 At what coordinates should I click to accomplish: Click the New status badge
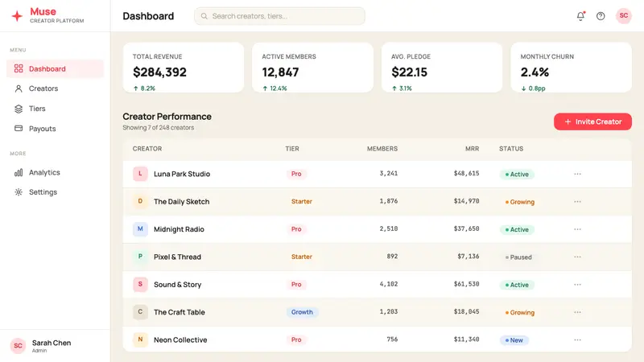(514, 340)
